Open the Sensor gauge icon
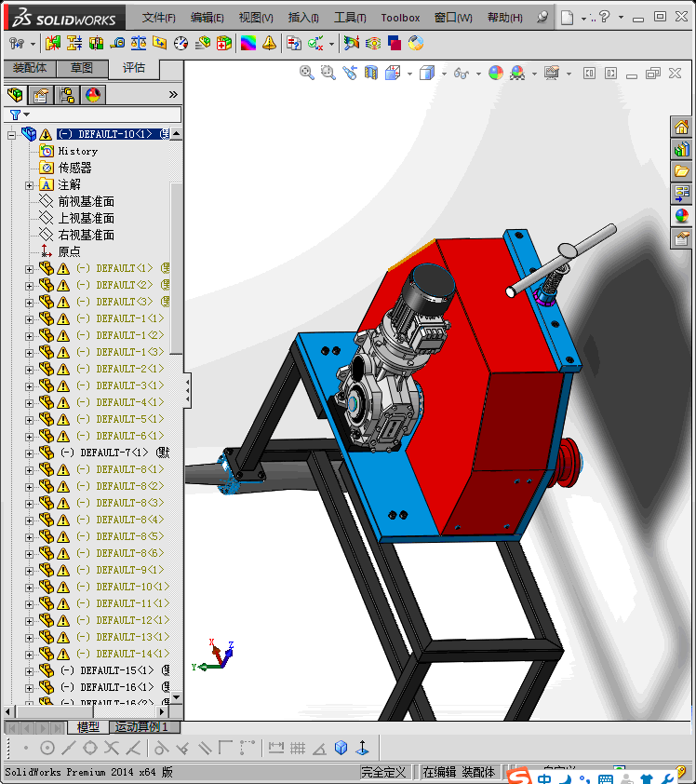Image resolution: width=696 pixels, height=784 pixels. [x=181, y=44]
